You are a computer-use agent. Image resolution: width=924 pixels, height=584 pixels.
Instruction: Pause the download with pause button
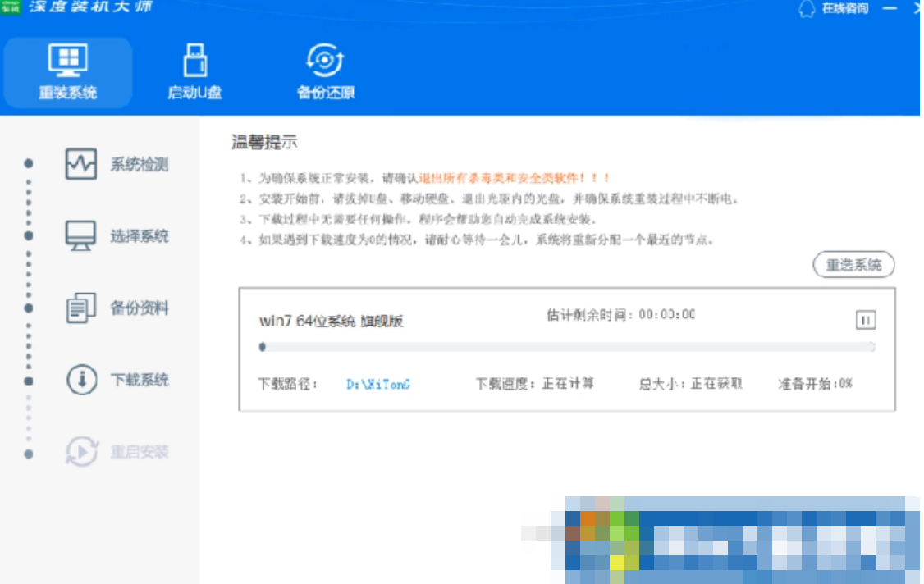865,320
